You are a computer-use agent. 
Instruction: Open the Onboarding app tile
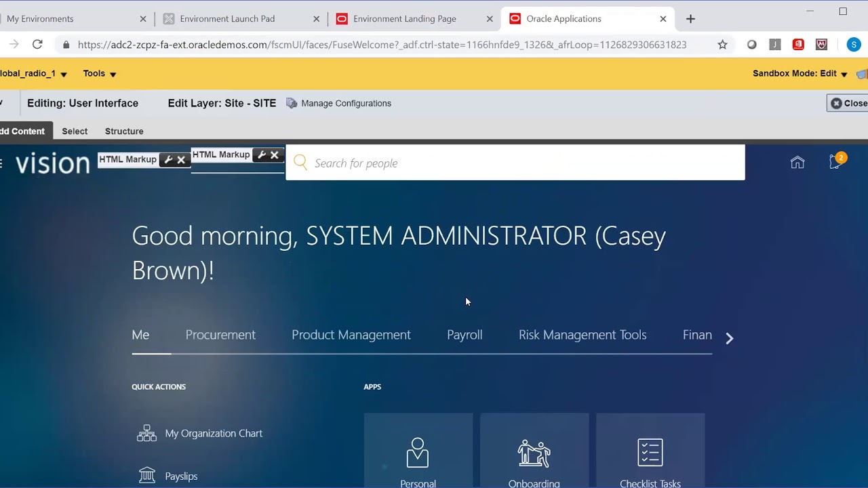tap(534, 451)
